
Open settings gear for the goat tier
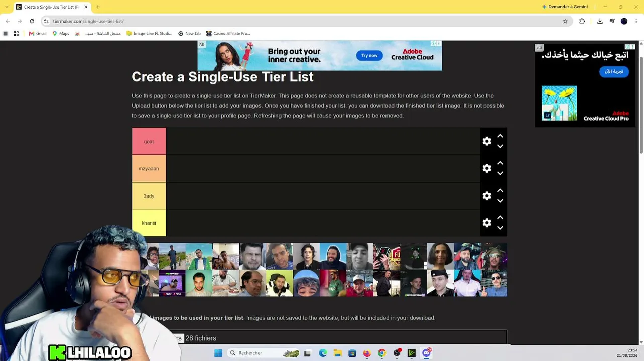487,141
